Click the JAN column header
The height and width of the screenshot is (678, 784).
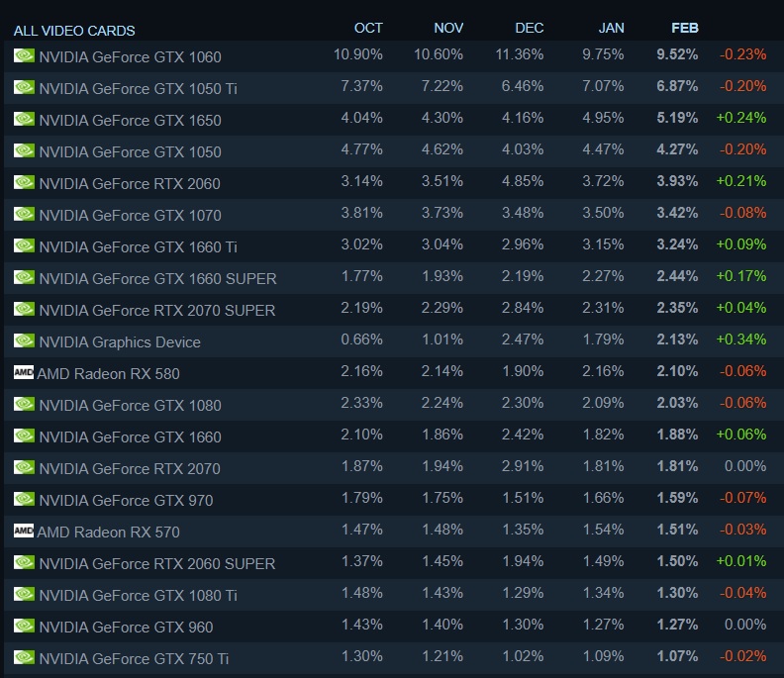[x=611, y=28]
